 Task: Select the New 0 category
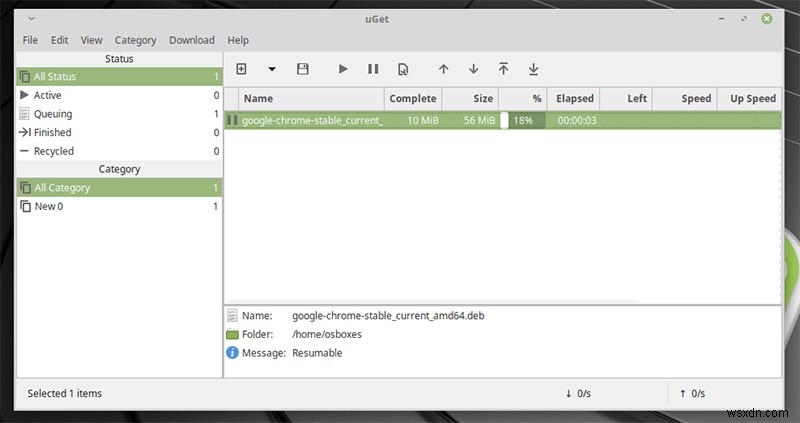(119, 206)
